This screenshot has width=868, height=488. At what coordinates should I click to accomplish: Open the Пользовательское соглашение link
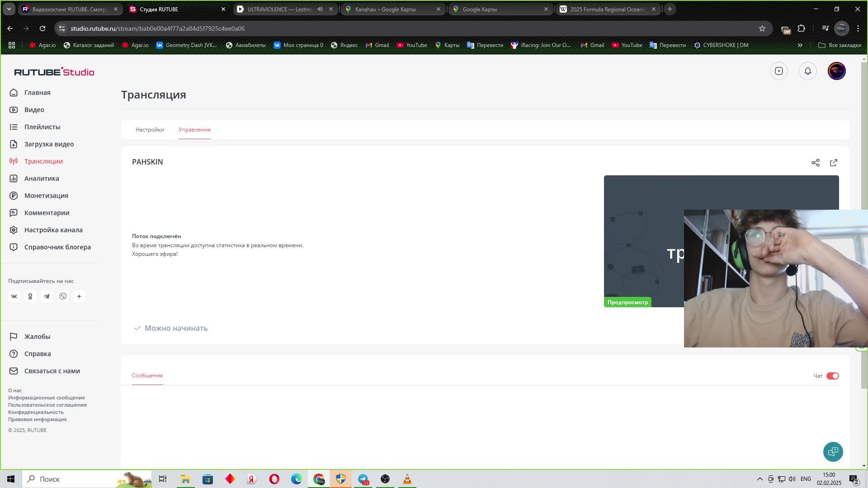pos(47,405)
